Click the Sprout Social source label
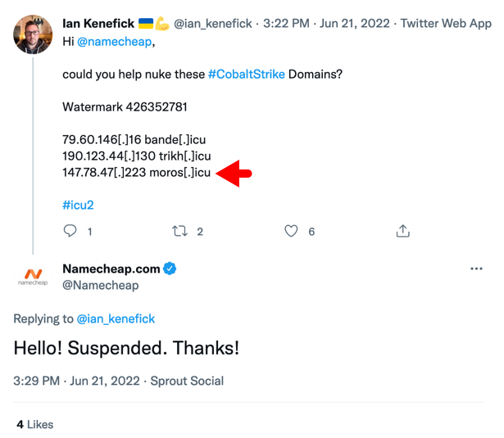Image resolution: width=504 pixels, height=438 pixels. tap(187, 381)
